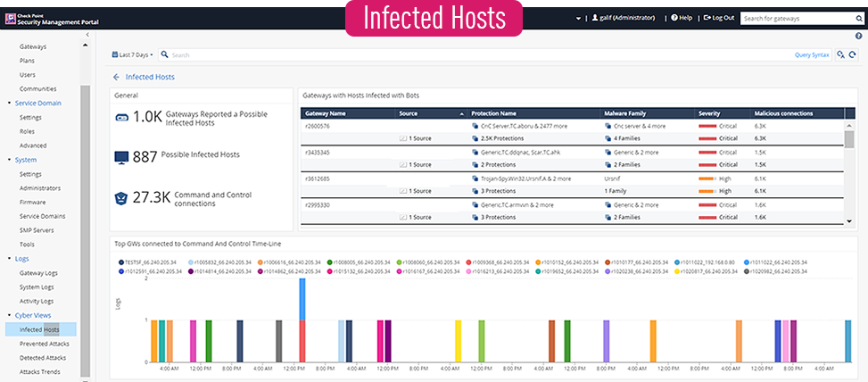
Task: Click the copy icon before Trojan-Spy.Win32.Ursnif.A
Action: click(x=475, y=179)
